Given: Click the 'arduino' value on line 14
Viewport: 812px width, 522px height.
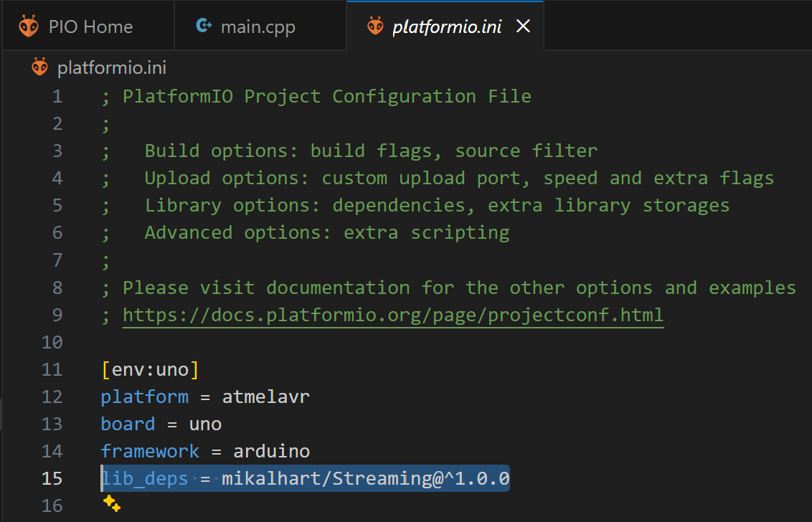Looking at the screenshot, I should pos(271,452).
